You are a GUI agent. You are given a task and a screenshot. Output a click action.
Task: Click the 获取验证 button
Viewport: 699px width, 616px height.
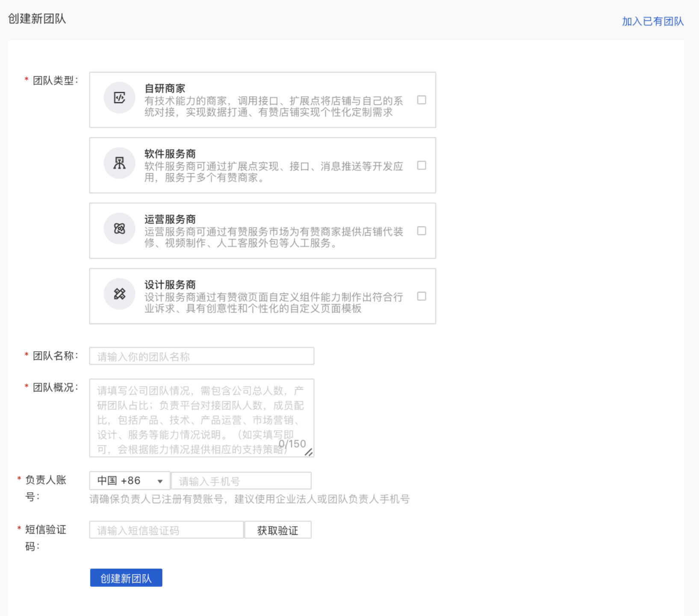pyautogui.click(x=277, y=530)
